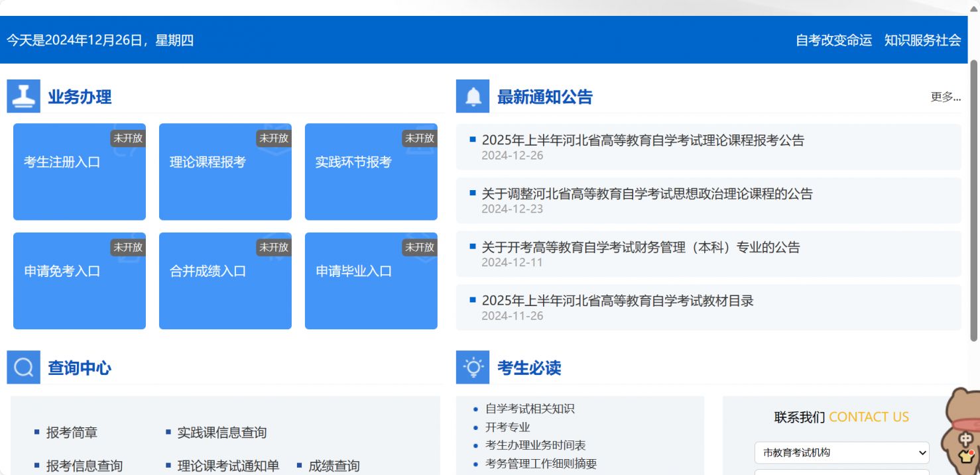
Task: Click the magnifier icon beside 查询中心
Action: (24, 368)
